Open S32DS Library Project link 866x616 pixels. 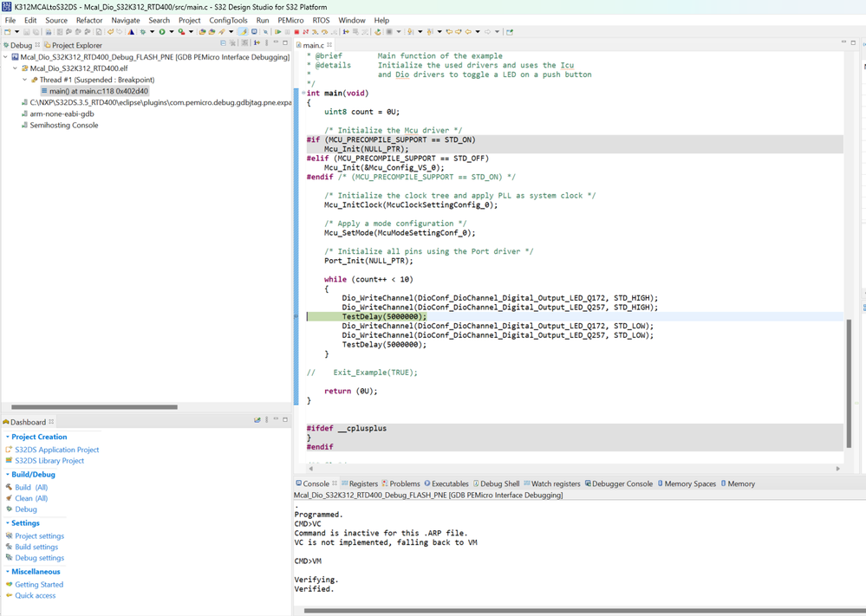click(x=49, y=460)
